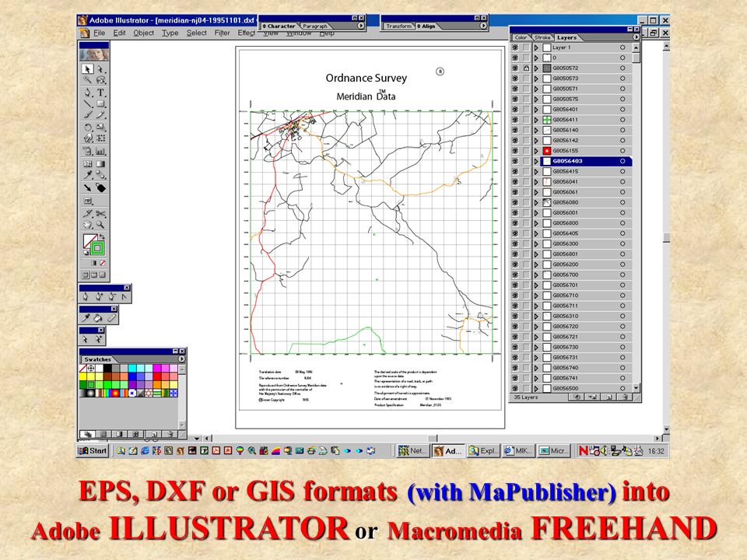The height and width of the screenshot is (560, 747).
Task: Select the black arrow Selection tool
Action: point(88,69)
